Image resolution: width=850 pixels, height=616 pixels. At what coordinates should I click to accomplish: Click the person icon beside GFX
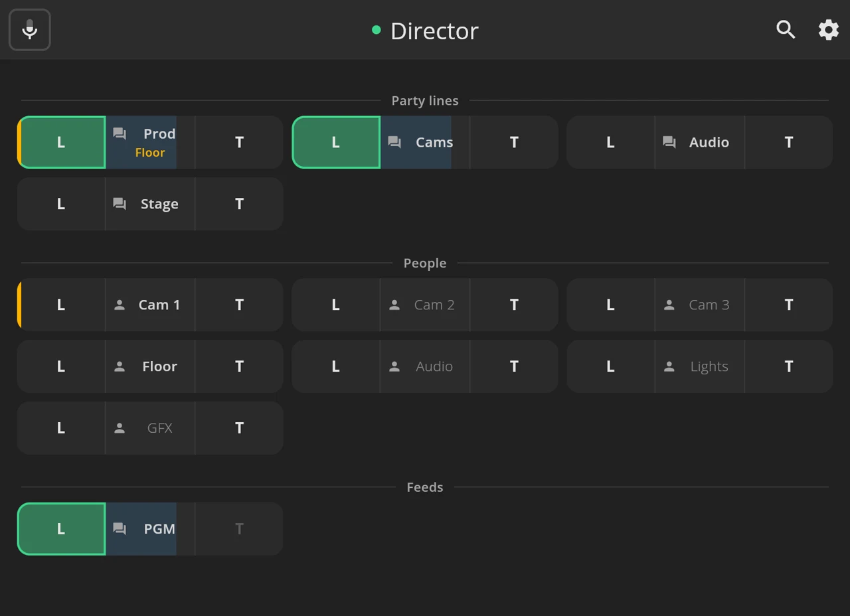(x=120, y=428)
